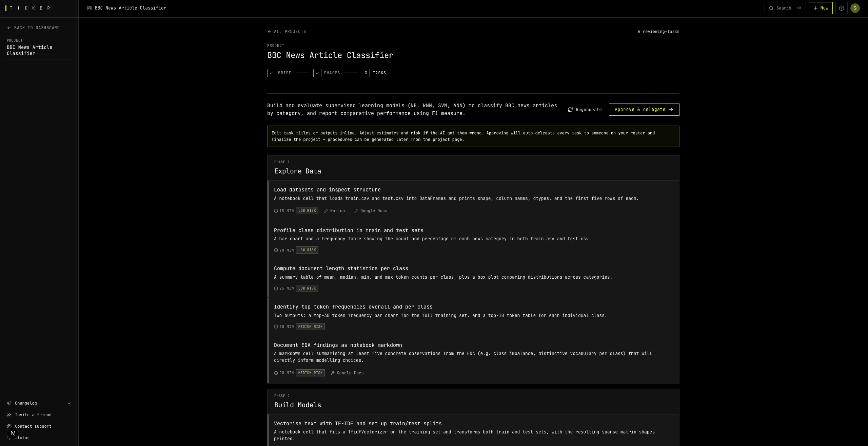Viewport: 868px width, 446px height.
Task: Edit title 'Profile class distribution in train and test sets'
Action: click(349, 230)
